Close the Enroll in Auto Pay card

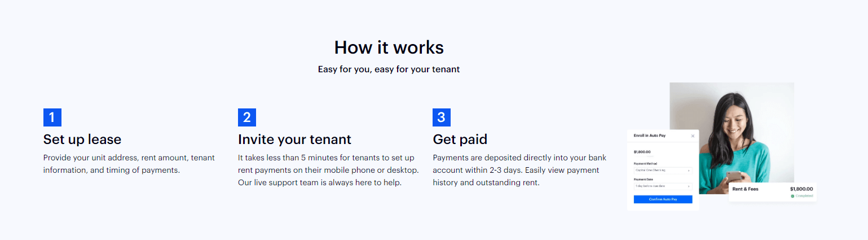tap(693, 136)
